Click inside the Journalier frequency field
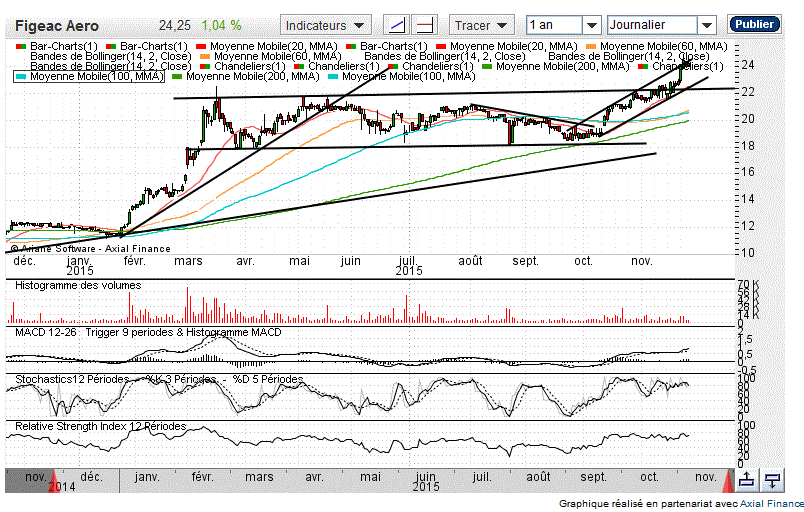Image resolution: width=804 pixels, height=512 pixels. (652, 25)
